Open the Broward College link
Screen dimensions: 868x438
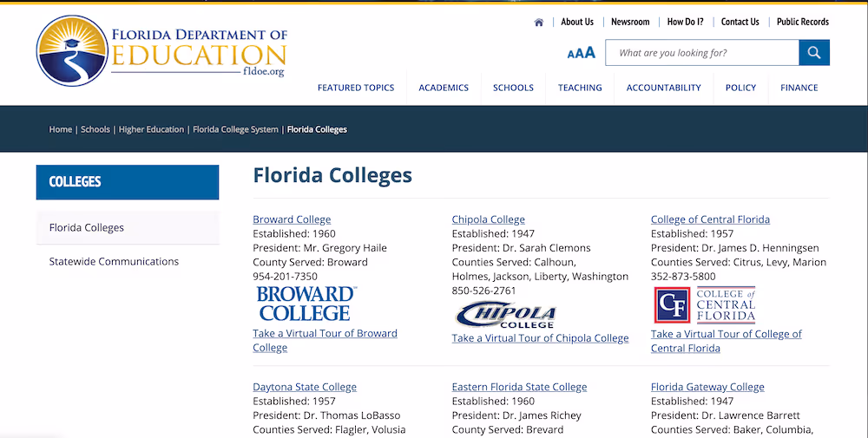point(292,219)
